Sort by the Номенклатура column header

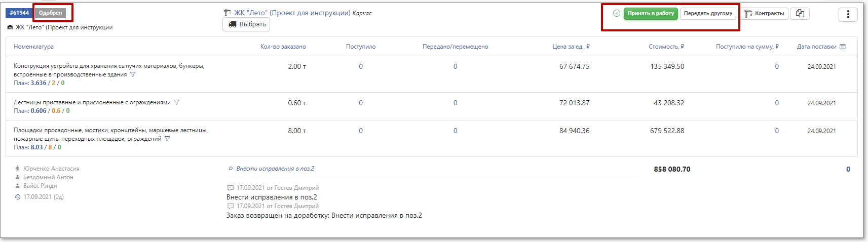(x=33, y=47)
